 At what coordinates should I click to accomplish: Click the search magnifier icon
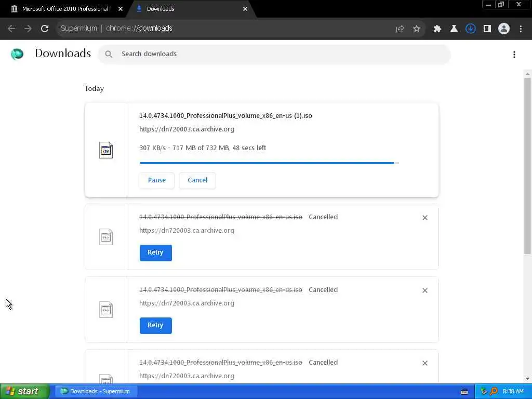coord(109,54)
